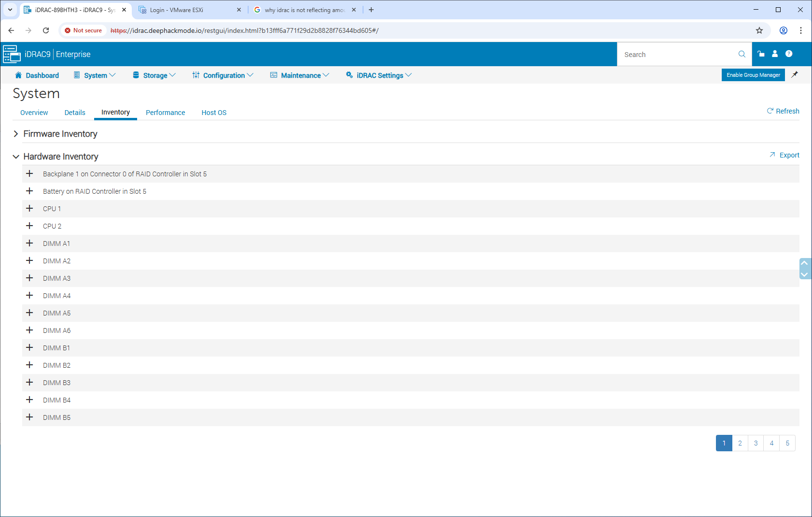The image size is (812, 517).
Task: Open the Chrome profile icon
Action: point(784,30)
